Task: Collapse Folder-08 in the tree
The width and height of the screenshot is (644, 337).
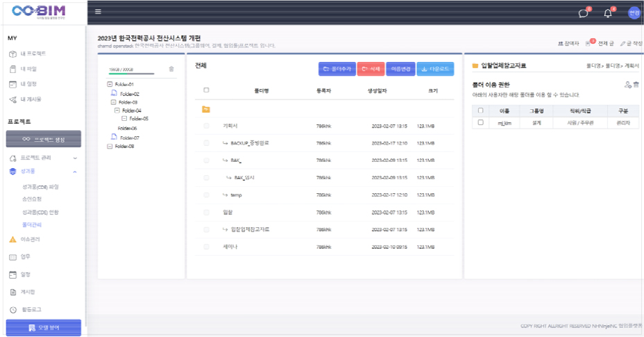Action: pos(110,147)
